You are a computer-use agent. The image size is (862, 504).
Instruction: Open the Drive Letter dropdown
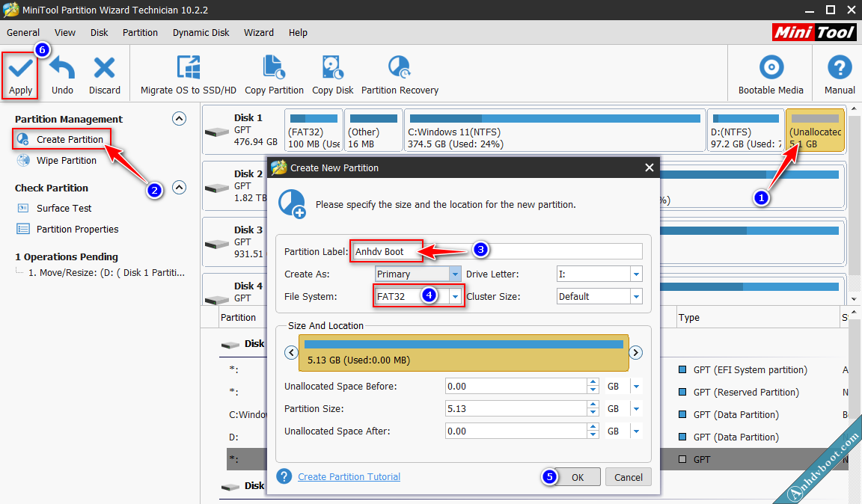pos(636,274)
